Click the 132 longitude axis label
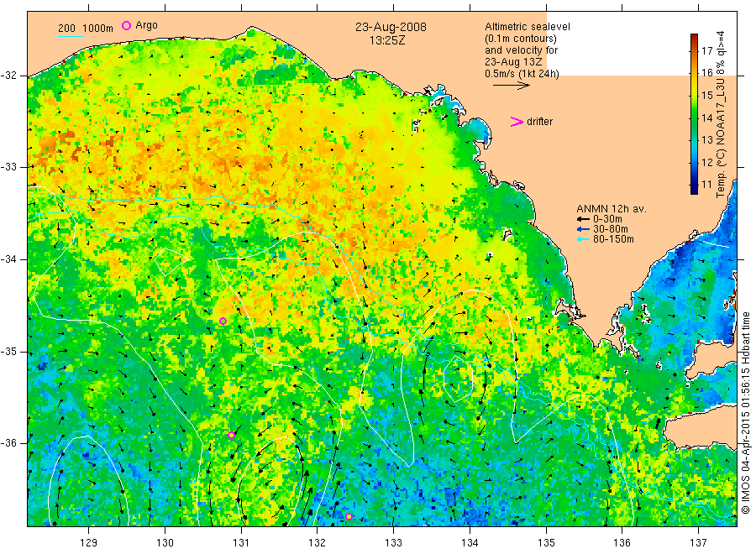This screenshot has width=756, height=554. (318, 543)
